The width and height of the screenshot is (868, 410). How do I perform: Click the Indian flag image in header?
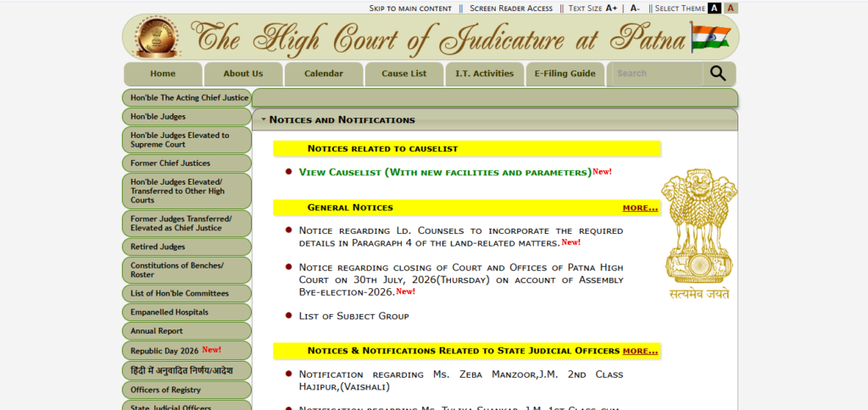[x=711, y=37]
